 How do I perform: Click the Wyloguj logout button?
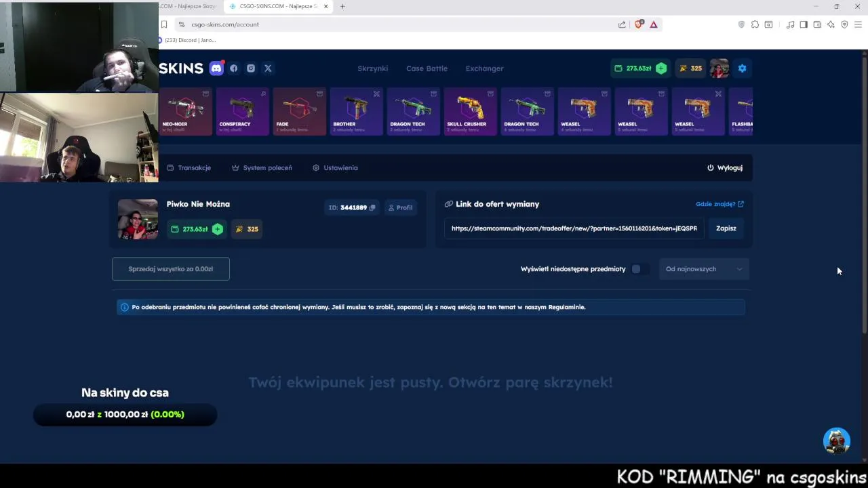(725, 167)
